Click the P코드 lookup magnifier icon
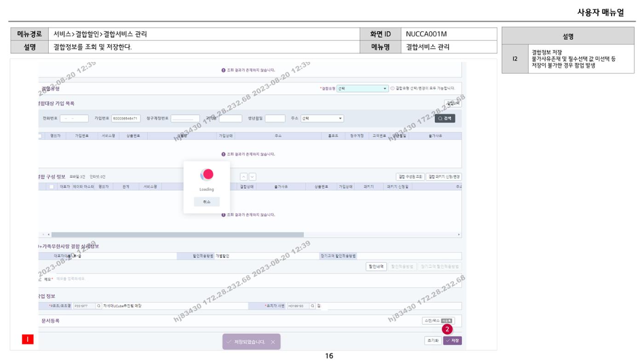Screen dimensions: 644x362 pos(99,306)
